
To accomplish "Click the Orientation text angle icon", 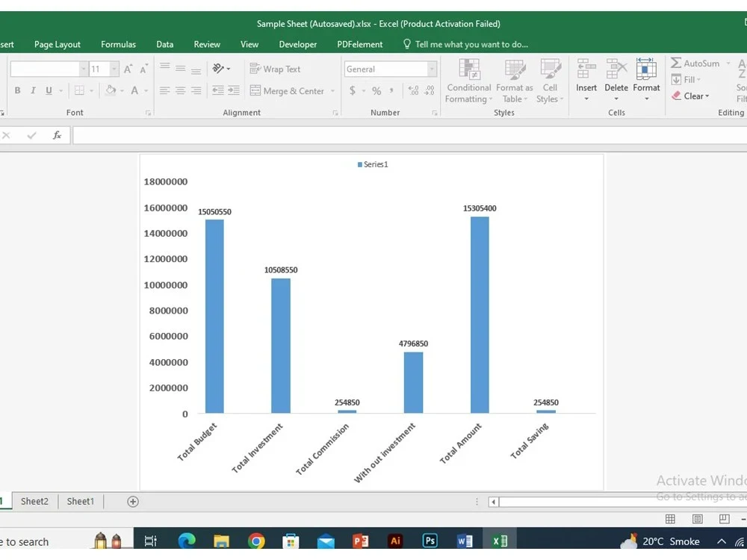I will (x=219, y=69).
